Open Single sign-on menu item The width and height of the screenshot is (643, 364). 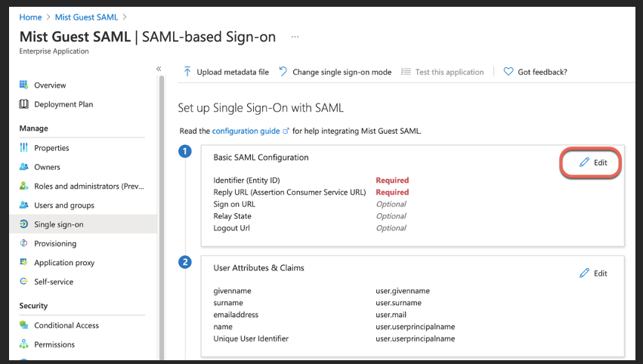[58, 224]
